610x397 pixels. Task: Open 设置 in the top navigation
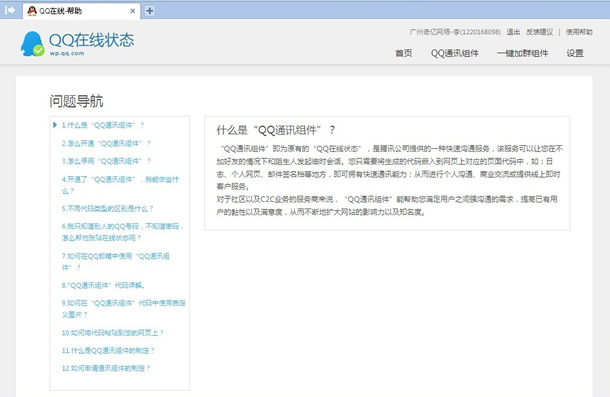(575, 53)
